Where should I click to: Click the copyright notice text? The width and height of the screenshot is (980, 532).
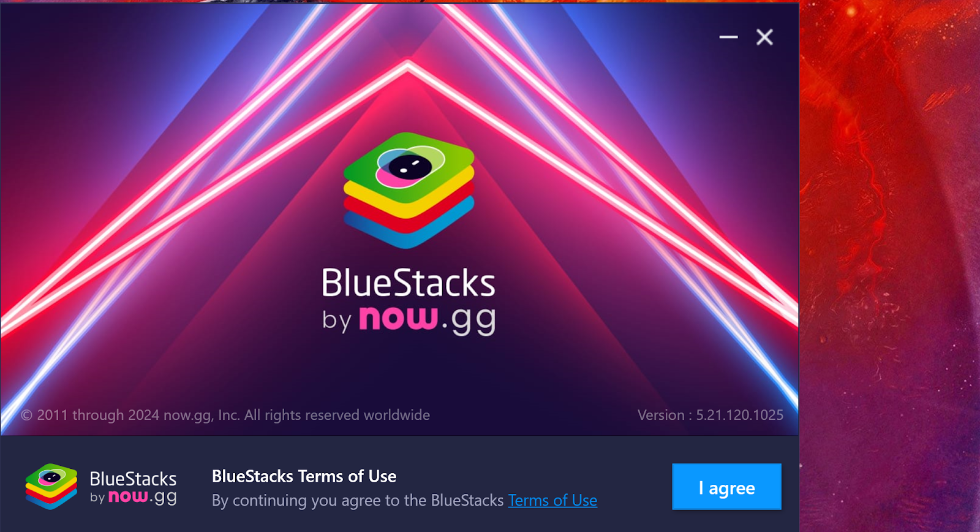pyautogui.click(x=225, y=415)
